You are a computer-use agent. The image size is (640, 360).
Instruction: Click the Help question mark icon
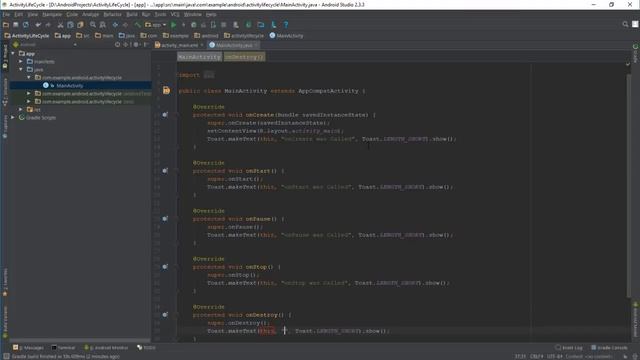click(x=286, y=25)
